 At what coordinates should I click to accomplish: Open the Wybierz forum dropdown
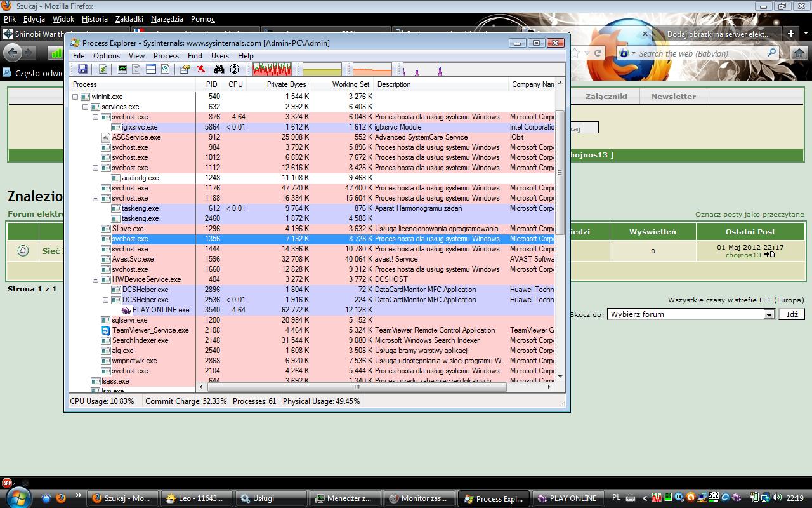pos(769,314)
